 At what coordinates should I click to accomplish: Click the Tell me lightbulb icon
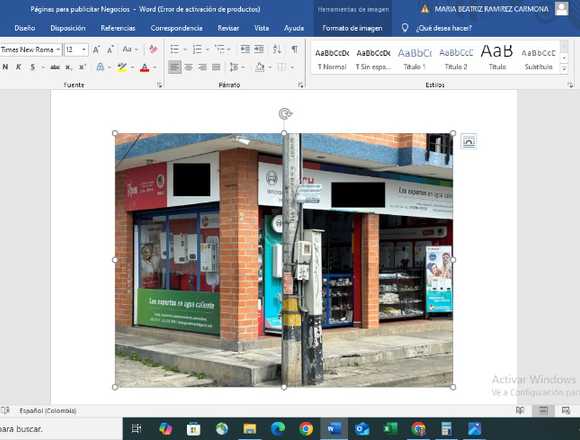point(405,28)
